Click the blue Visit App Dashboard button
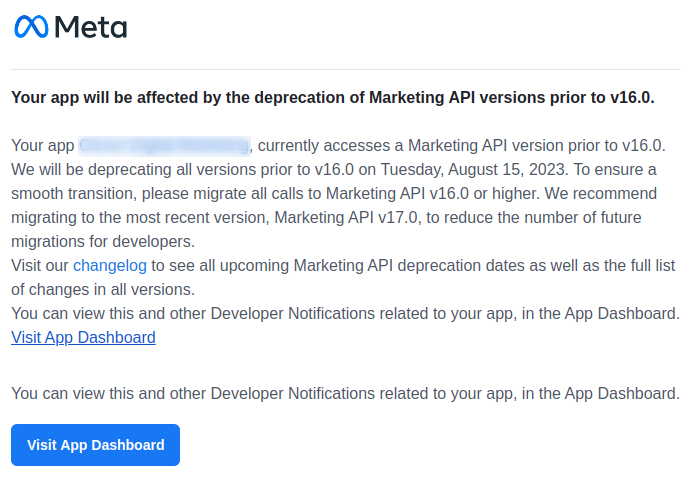The image size is (690, 484). click(x=95, y=445)
